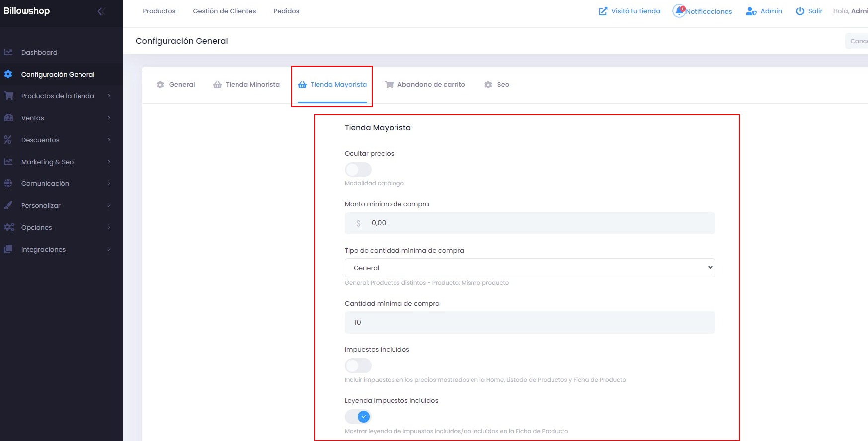868x441 pixels.
Task: Click the Visitá tu tienda external-link icon
Action: (603, 11)
